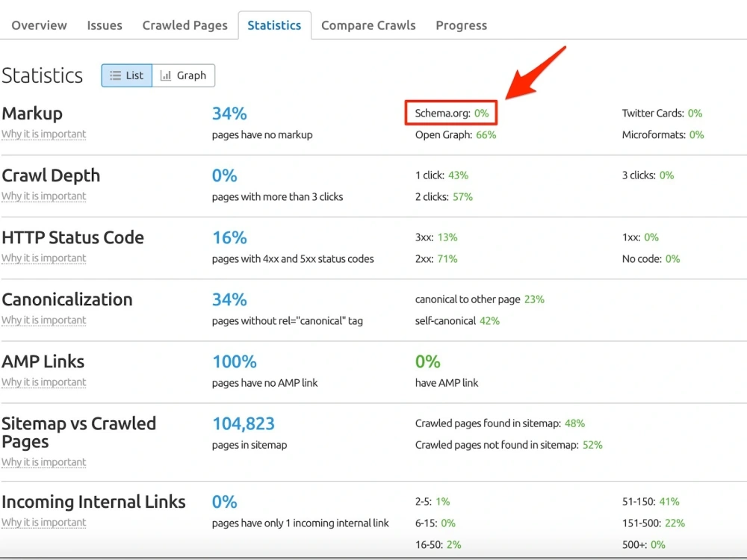Click the 16-50 links 2% value
Viewport: 747px width, 560px height.
454,544
